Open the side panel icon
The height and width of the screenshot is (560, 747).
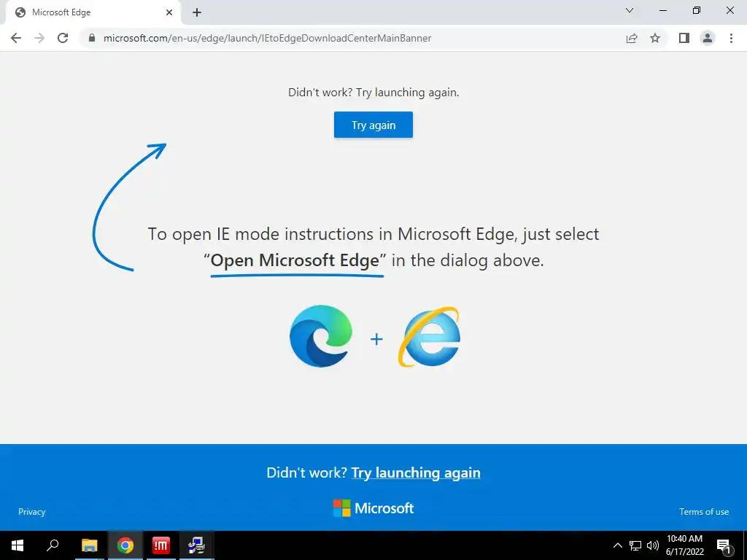pyautogui.click(x=684, y=38)
